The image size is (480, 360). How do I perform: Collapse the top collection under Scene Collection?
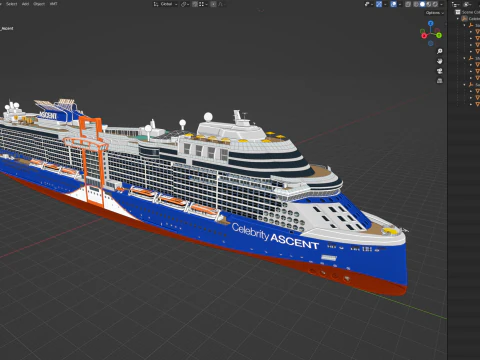(x=458, y=19)
